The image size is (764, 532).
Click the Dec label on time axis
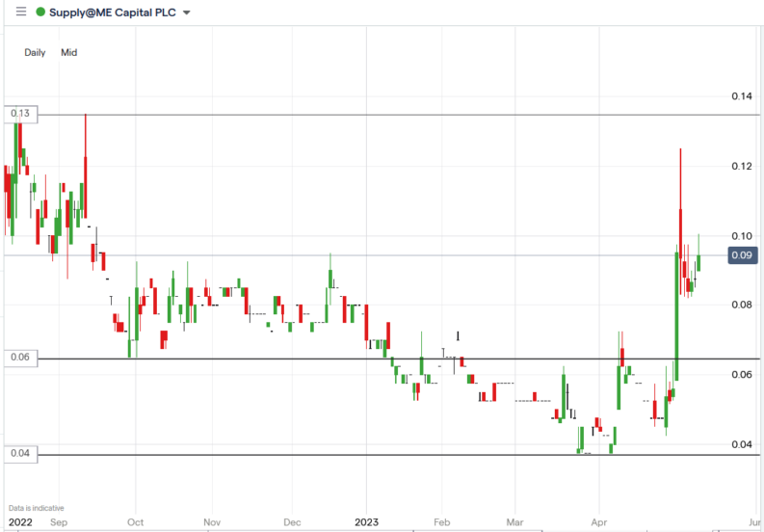click(292, 522)
